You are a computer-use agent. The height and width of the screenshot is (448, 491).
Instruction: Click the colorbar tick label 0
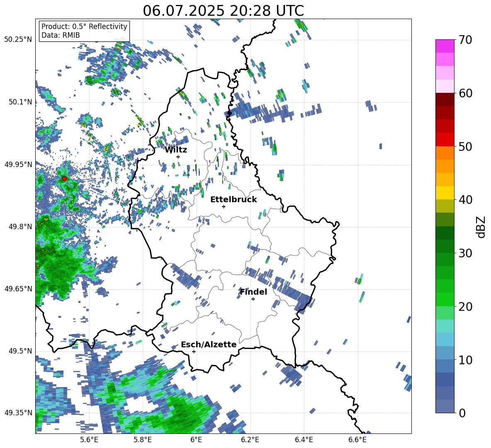point(462,413)
